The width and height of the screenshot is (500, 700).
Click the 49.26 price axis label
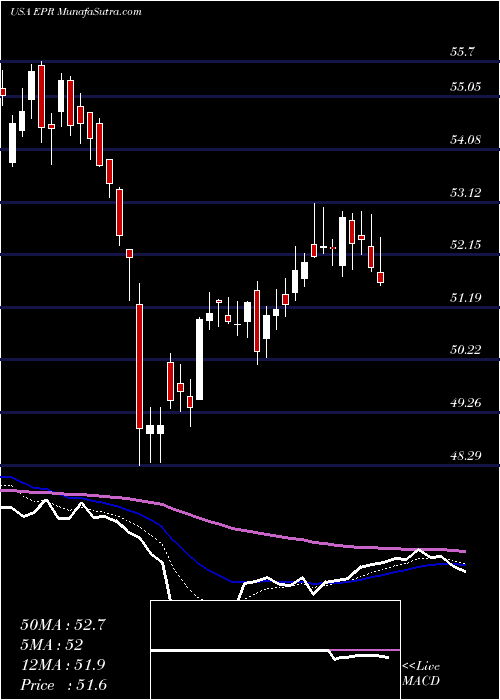pos(466,403)
